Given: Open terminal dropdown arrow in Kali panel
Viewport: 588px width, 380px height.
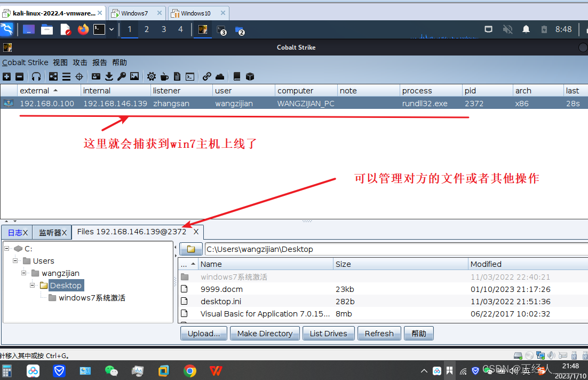Looking at the screenshot, I should (112, 29).
